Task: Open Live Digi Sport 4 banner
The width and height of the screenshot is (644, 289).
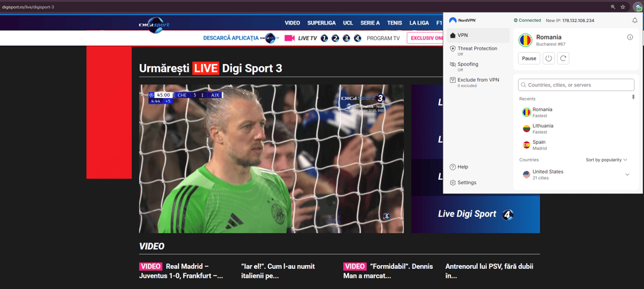Action: point(475,214)
